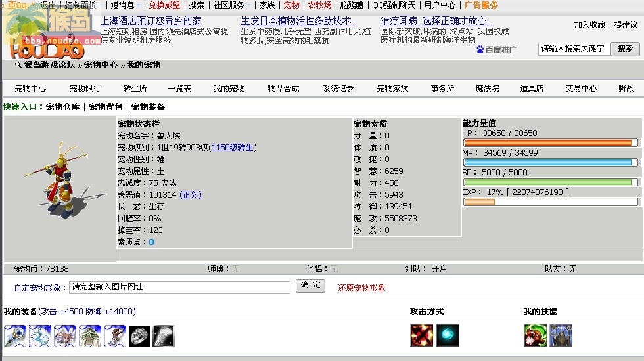Select the 我的宠物 tab
The width and height of the screenshot is (644, 361).
coord(229,88)
